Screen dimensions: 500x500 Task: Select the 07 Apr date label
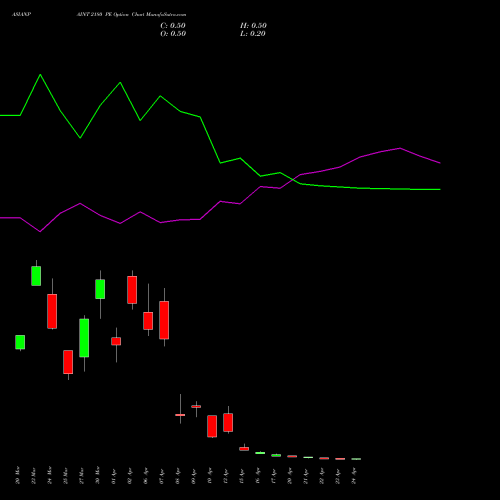(x=162, y=475)
